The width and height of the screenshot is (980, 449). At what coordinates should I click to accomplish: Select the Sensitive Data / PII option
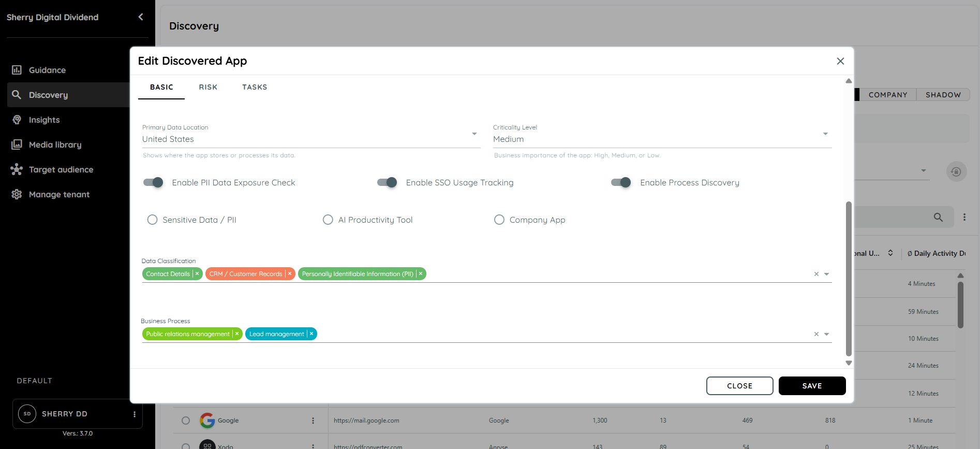pyautogui.click(x=152, y=220)
